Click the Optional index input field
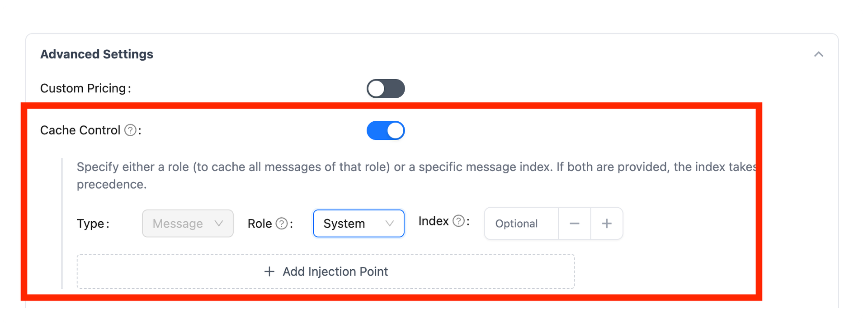 click(x=520, y=223)
